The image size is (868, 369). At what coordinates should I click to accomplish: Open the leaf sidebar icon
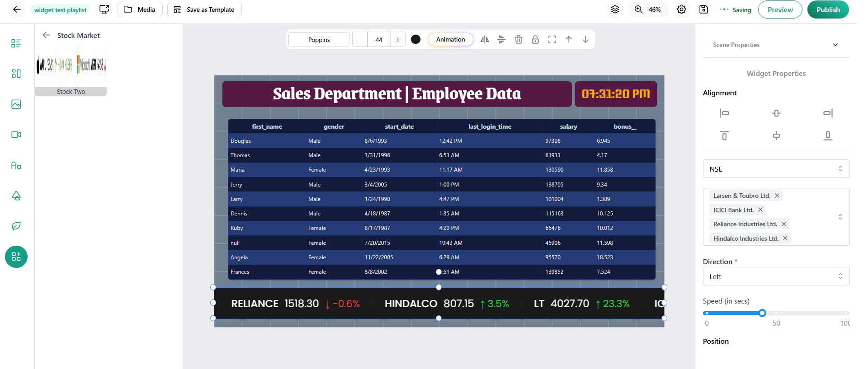(16, 226)
